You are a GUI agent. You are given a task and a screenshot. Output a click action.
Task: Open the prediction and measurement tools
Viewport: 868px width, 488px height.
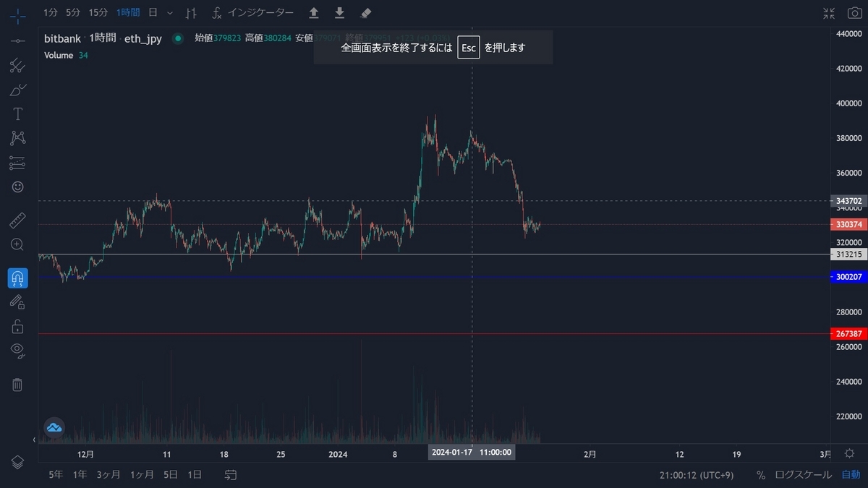click(17, 163)
